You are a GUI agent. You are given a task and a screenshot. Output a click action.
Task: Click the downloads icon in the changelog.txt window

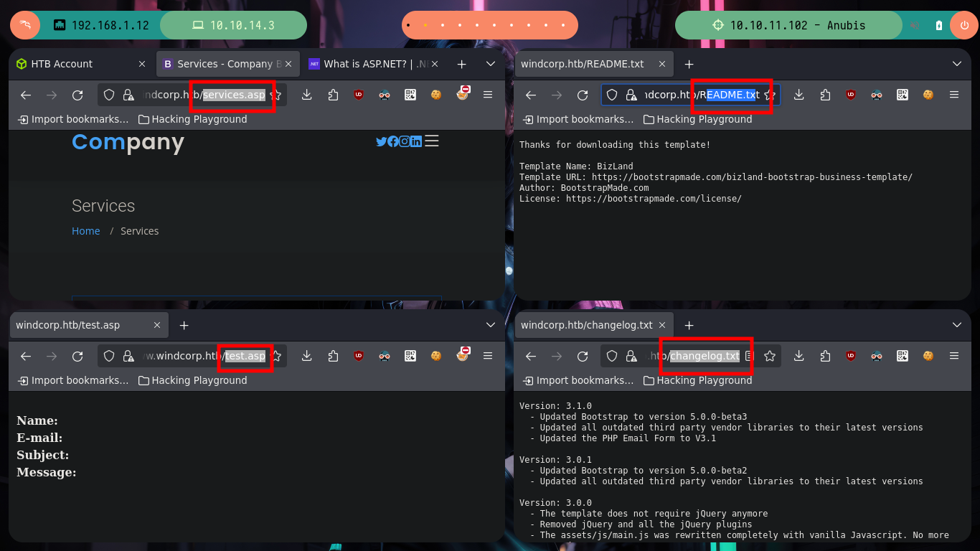(x=798, y=356)
